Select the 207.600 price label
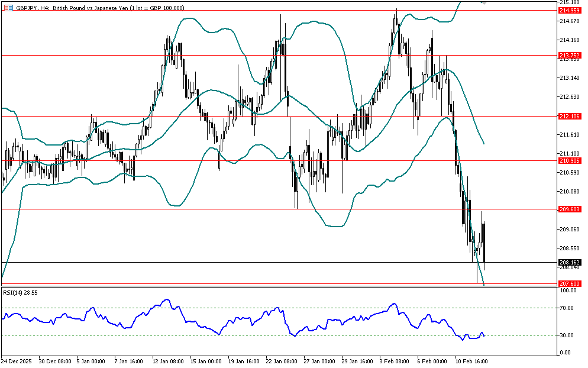588x368 pixels. [x=569, y=285]
